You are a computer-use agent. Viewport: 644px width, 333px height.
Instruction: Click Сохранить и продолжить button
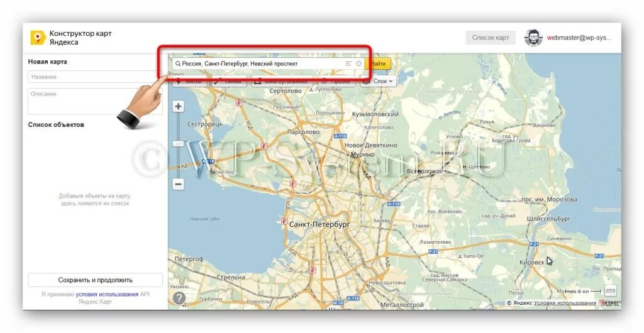(x=96, y=280)
